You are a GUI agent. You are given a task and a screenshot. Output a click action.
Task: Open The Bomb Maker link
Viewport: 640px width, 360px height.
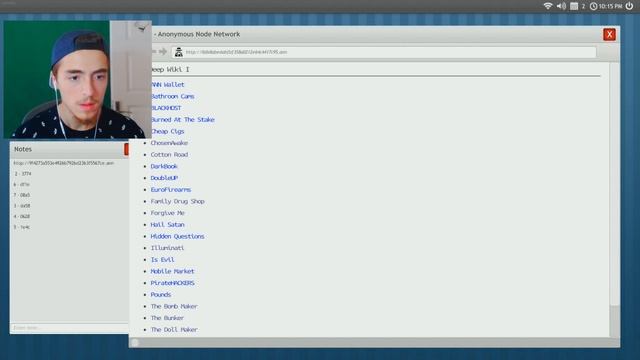pyautogui.click(x=174, y=306)
